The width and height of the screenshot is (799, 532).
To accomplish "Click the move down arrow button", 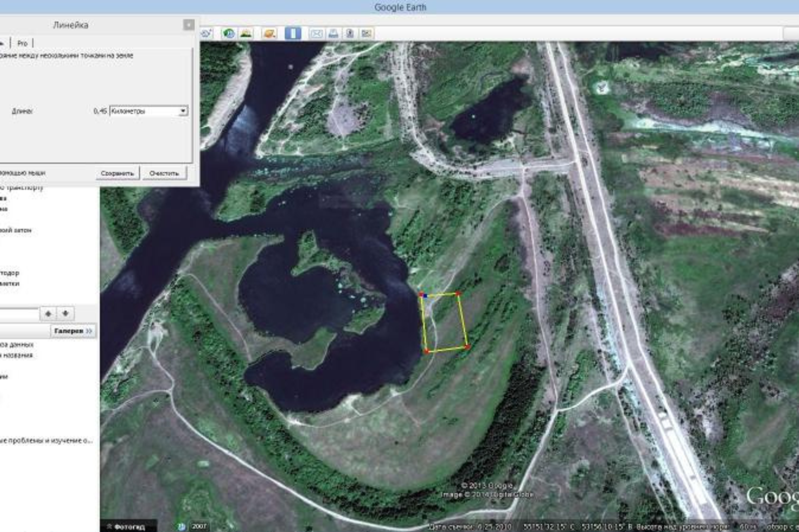I will pos(65,313).
